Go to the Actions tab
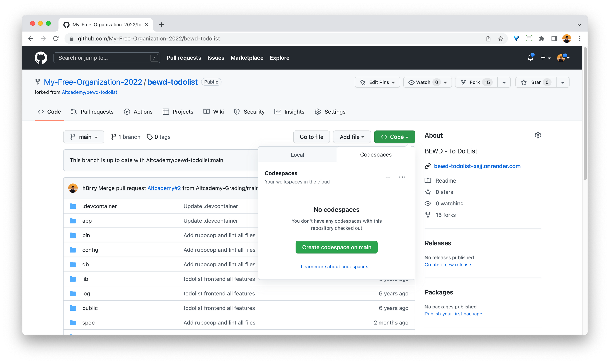 point(138,112)
